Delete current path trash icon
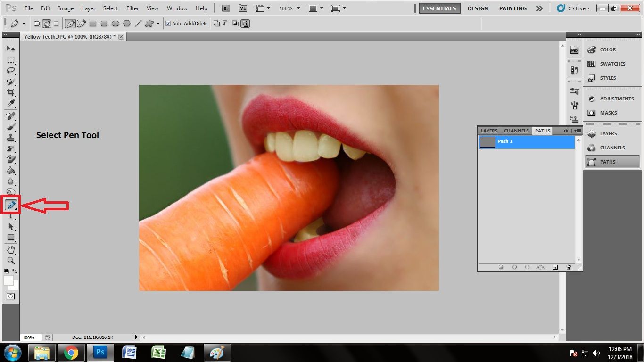The width and height of the screenshot is (644, 362). 569,267
